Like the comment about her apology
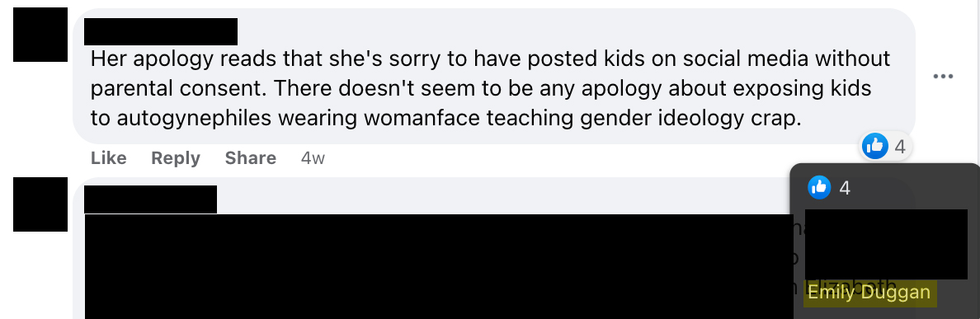Screen dimensions: 980x319 (x=108, y=158)
